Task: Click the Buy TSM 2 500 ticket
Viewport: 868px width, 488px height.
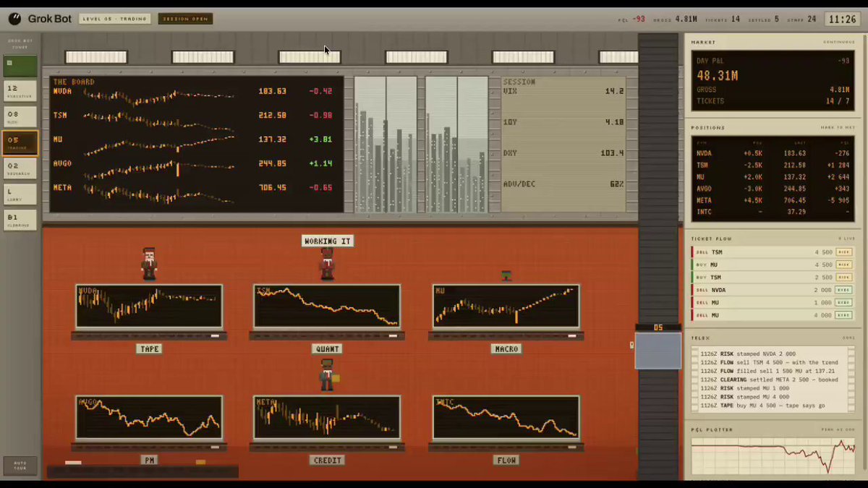Action: (773, 278)
